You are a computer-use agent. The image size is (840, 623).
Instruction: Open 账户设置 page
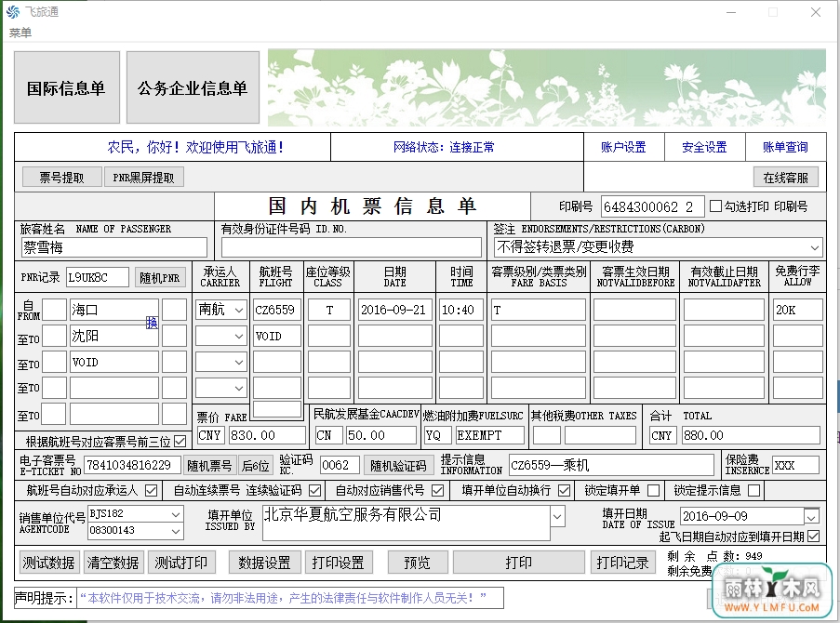coord(623,147)
